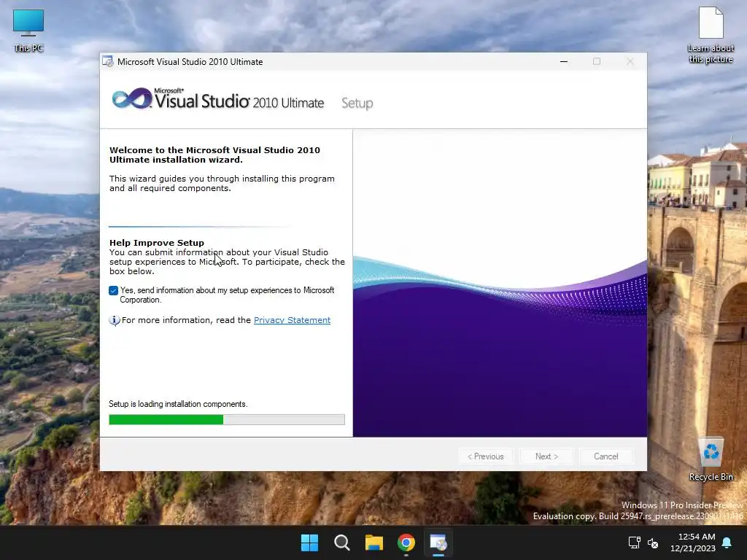Image resolution: width=747 pixels, height=560 pixels.
Task: Minimize the Visual Studio setup window
Action: [564, 61]
